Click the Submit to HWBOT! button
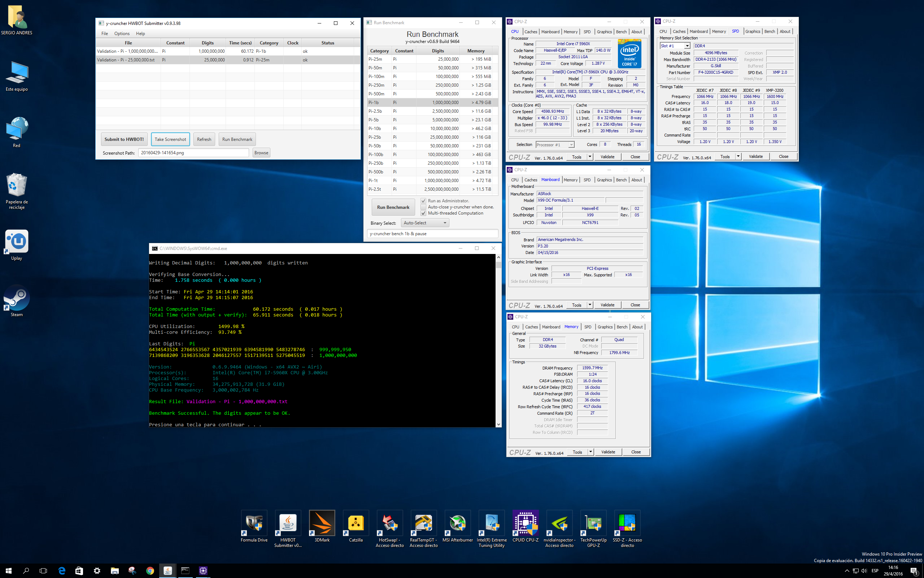 124,139
